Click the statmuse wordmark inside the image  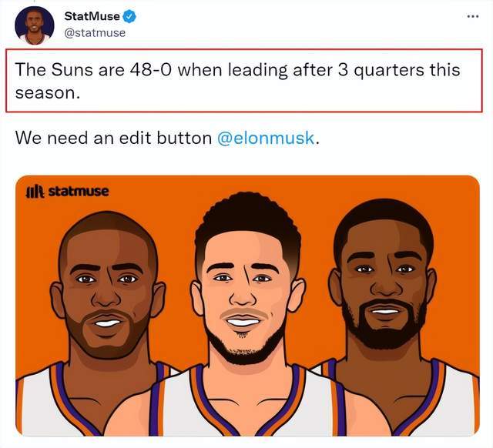79,191
